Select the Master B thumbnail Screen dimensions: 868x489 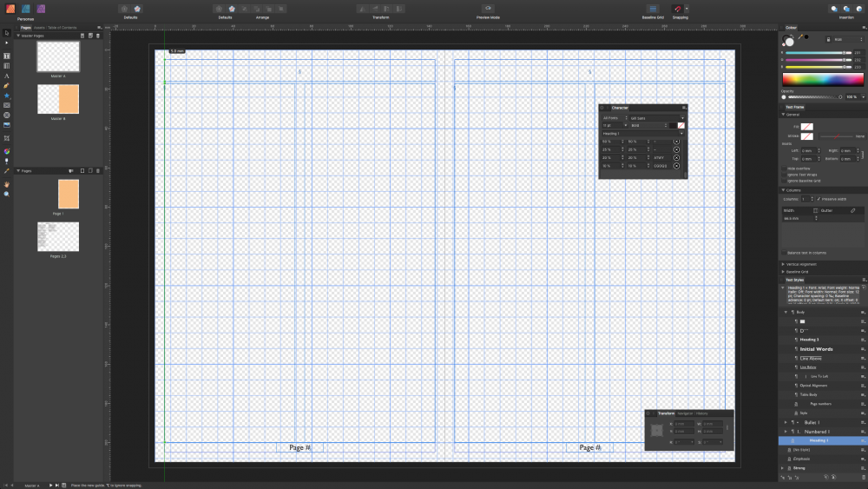(x=58, y=99)
